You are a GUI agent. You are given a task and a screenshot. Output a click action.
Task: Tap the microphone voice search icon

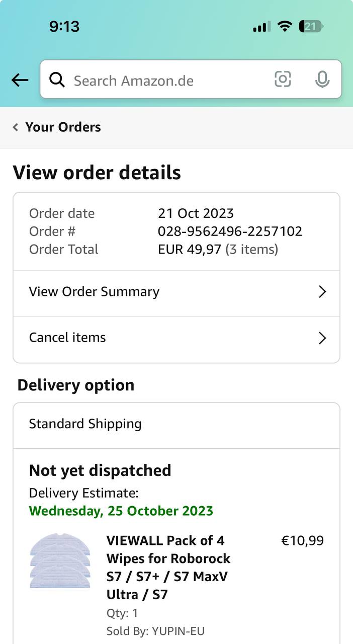[322, 79]
